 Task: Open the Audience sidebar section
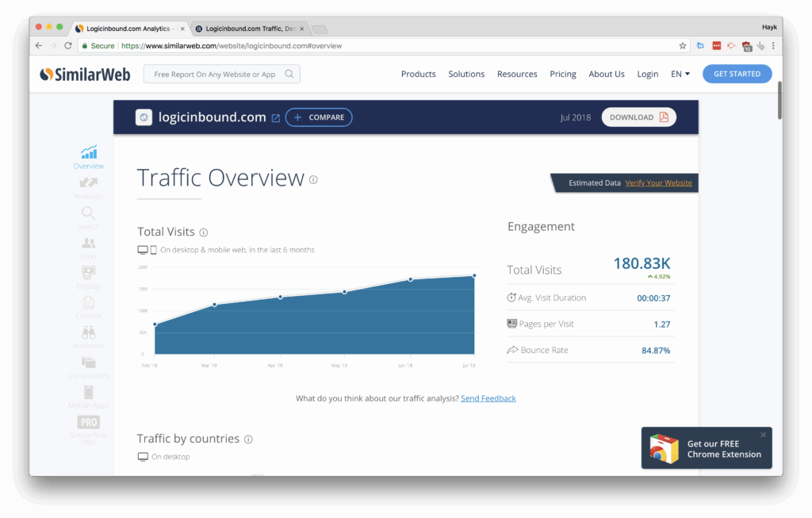pos(89,338)
